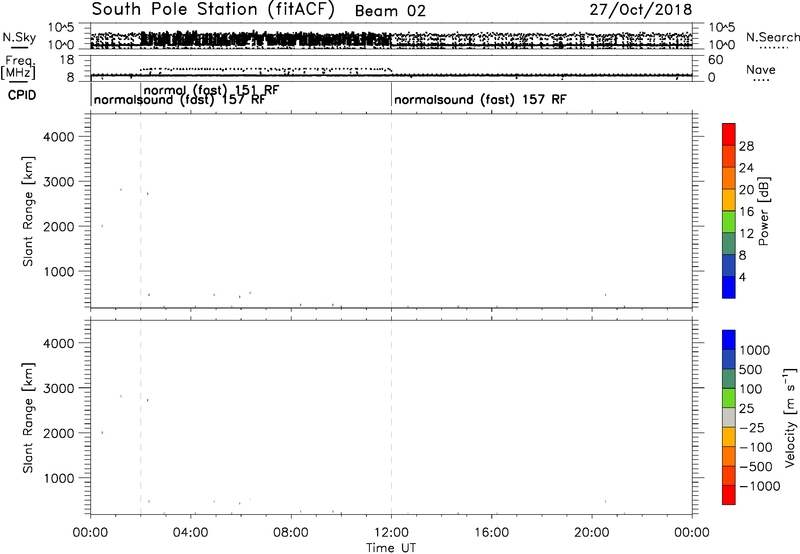Pick the red top segment of Power colorbar

(x=729, y=135)
